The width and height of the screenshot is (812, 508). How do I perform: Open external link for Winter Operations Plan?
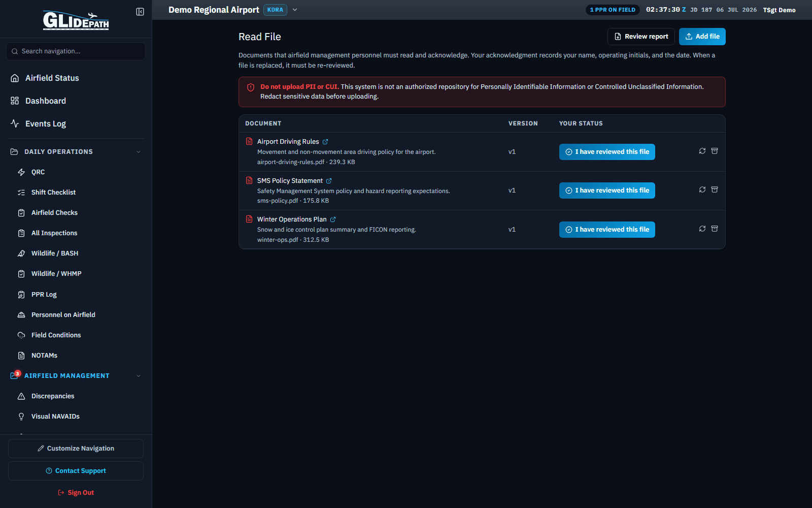[x=333, y=219]
